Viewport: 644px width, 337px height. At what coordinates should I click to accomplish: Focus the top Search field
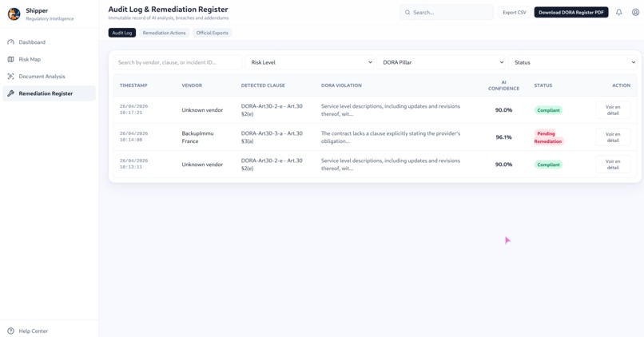pyautogui.click(x=447, y=12)
